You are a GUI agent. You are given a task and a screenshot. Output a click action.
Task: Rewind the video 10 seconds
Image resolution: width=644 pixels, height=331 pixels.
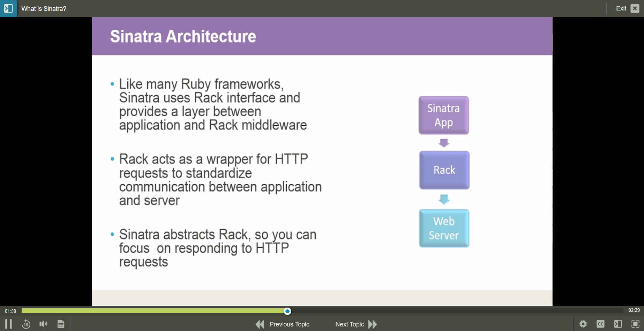[26, 324]
